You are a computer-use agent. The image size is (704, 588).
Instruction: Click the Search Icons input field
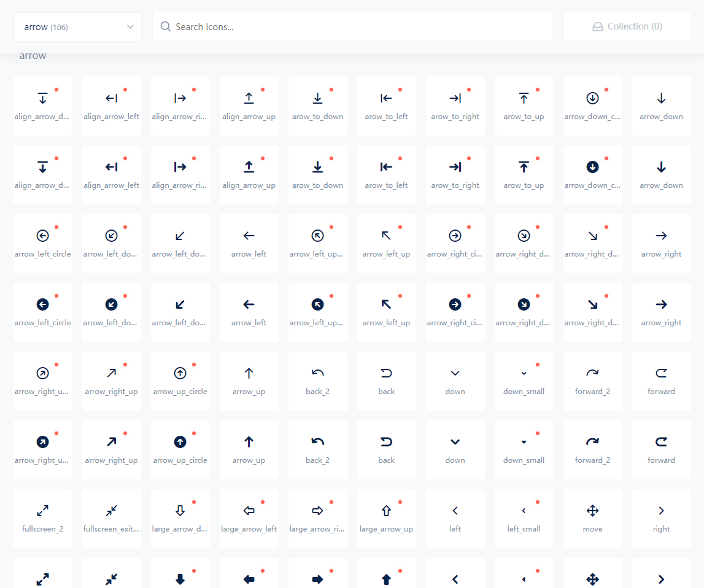pyautogui.click(x=353, y=27)
